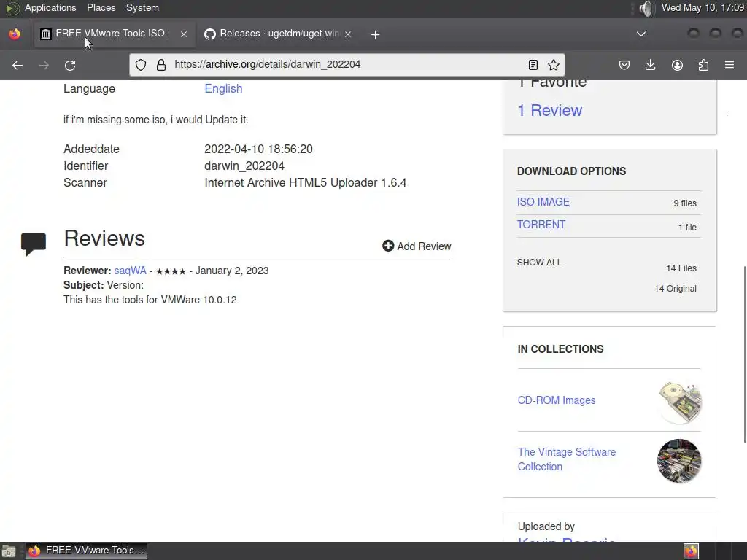Click the review text about VMWare 10.0.12

coord(150,300)
